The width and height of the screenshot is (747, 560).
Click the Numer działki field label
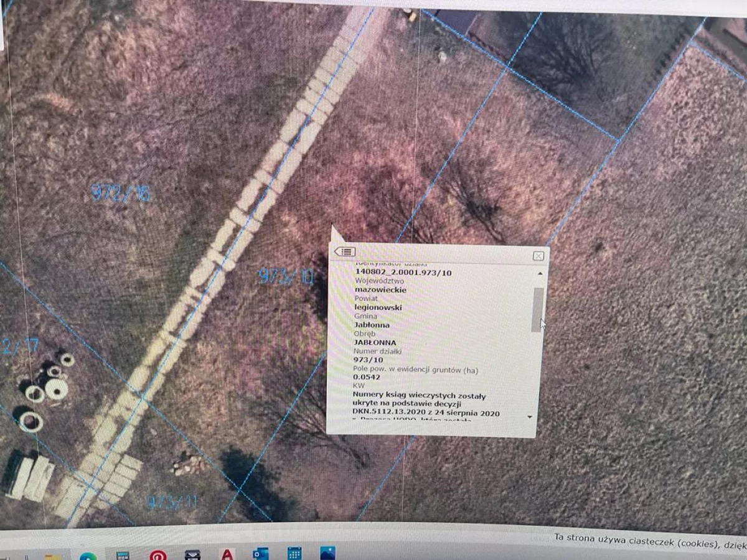378,351
